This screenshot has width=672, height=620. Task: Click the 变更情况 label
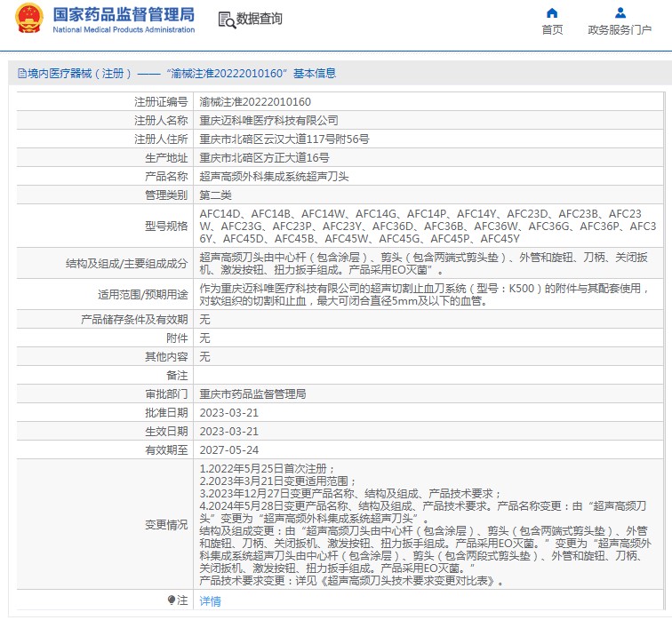click(166, 525)
